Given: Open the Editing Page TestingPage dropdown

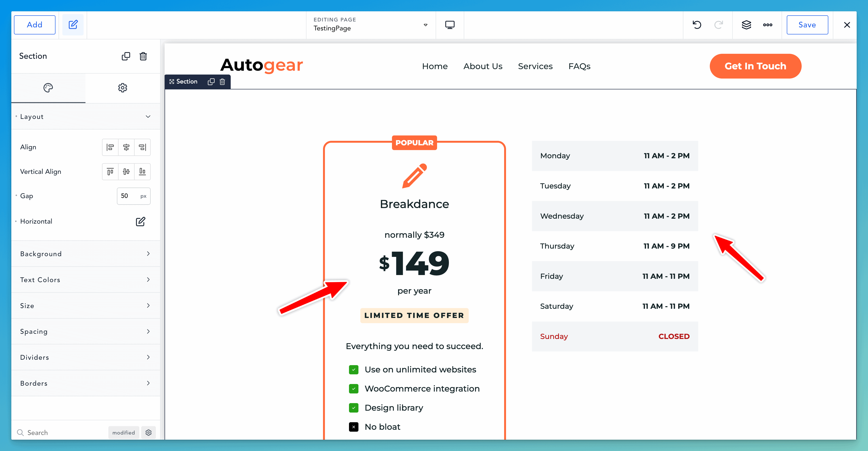Looking at the screenshot, I should 371,25.
